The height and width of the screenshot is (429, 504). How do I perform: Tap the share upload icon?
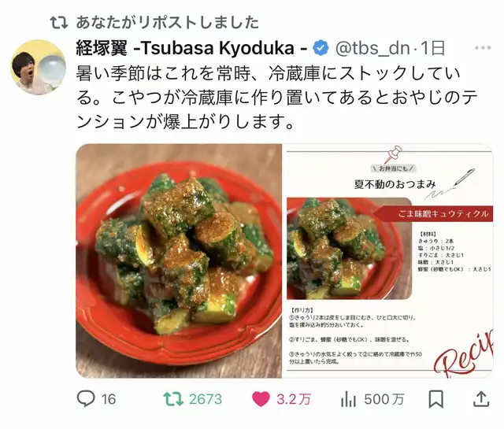click(x=481, y=399)
